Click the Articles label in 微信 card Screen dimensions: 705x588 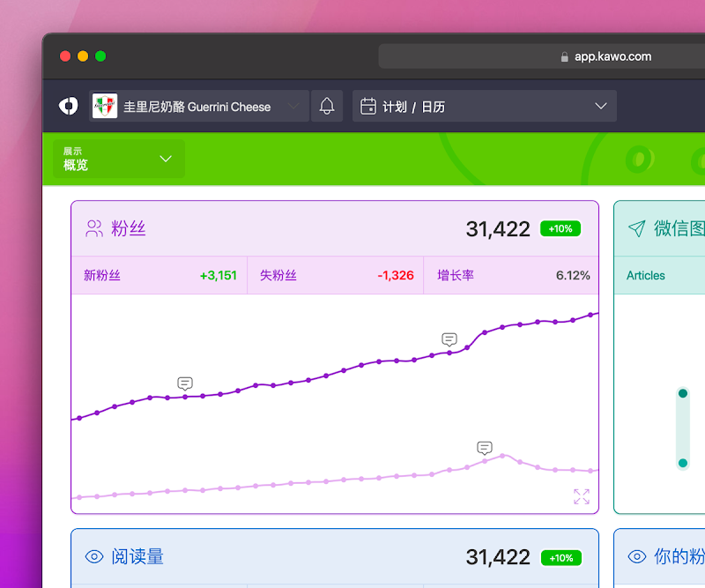pos(646,275)
